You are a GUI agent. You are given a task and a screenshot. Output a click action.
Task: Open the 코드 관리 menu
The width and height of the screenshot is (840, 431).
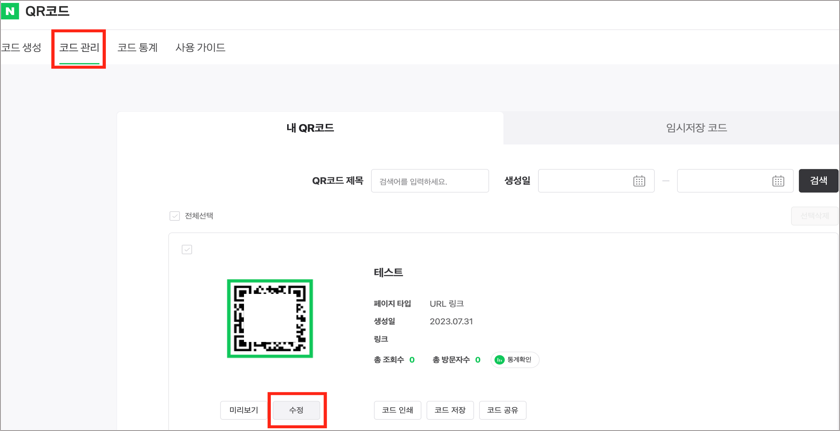pos(79,48)
